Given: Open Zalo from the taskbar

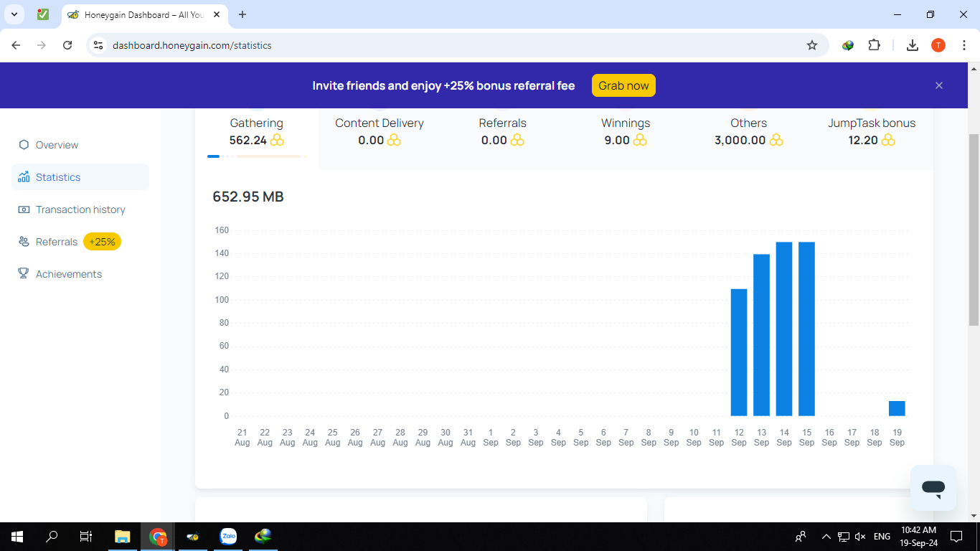Looking at the screenshot, I should [x=228, y=537].
